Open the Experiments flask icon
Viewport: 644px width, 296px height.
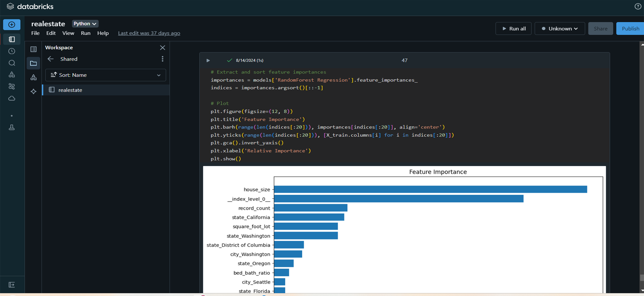point(12,127)
